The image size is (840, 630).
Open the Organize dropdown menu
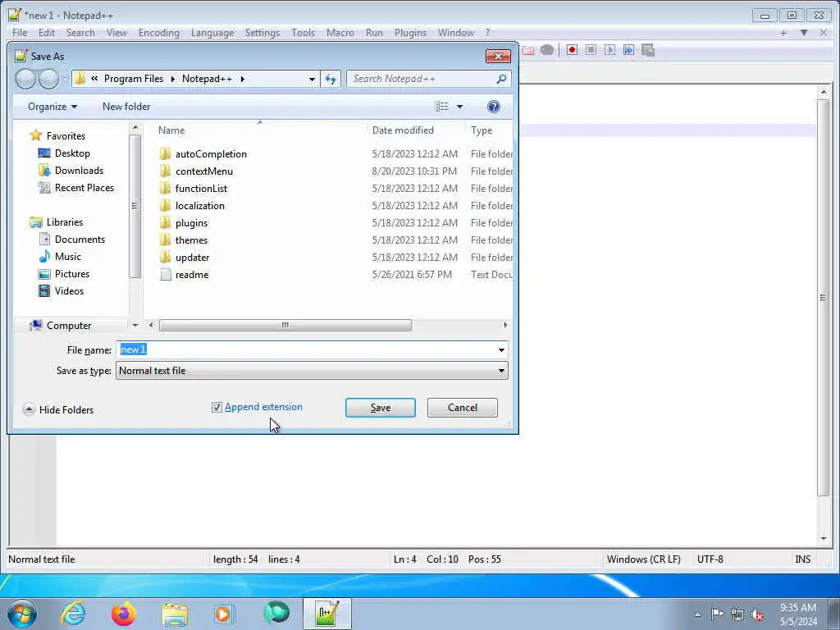pos(52,107)
